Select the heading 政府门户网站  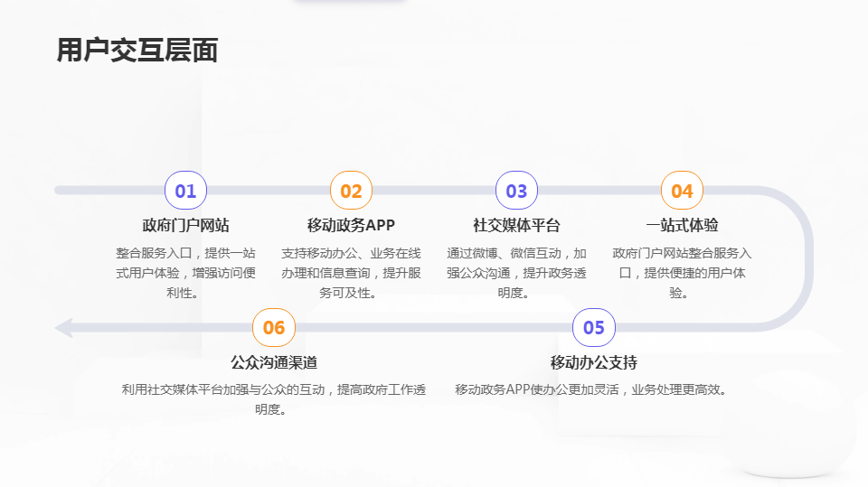[185, 225]
